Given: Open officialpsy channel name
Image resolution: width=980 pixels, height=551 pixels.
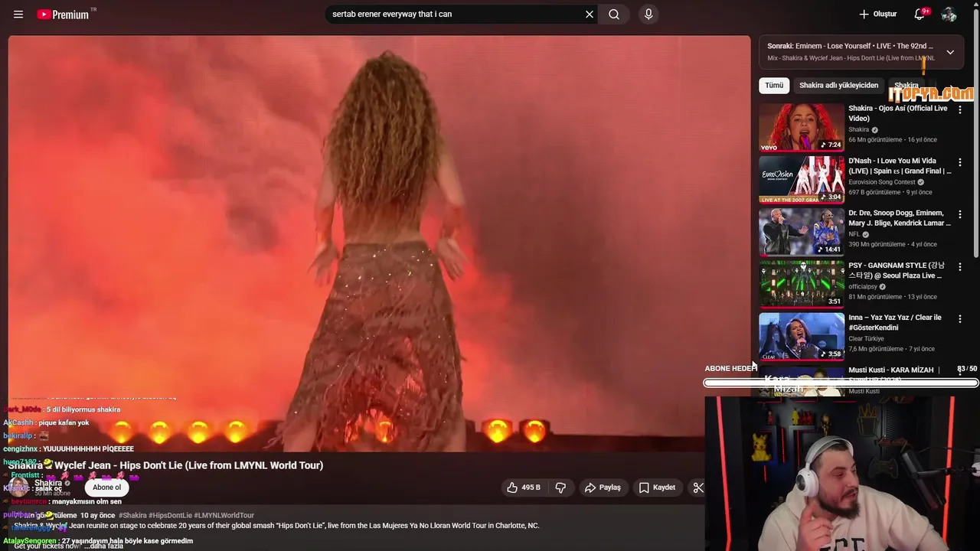Looking at the screenshot, I should (863, 287).
